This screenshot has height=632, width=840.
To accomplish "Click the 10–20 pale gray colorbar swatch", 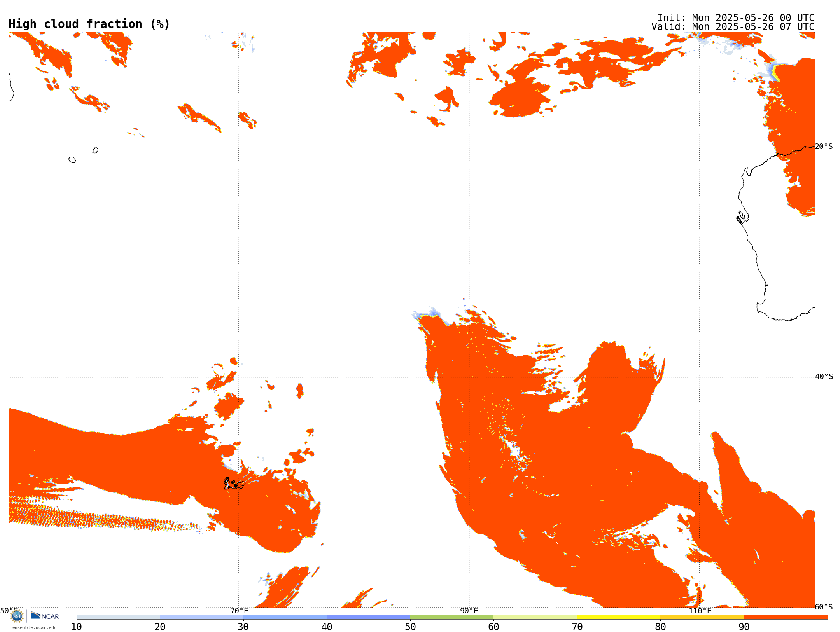I will coord(118,617).
